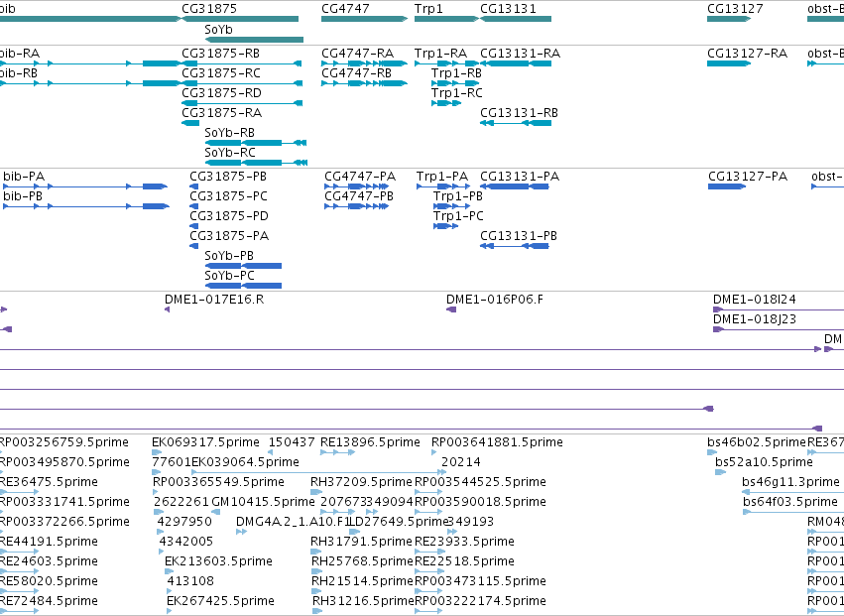Open the CG4747-RA transcript

[357, 54]
